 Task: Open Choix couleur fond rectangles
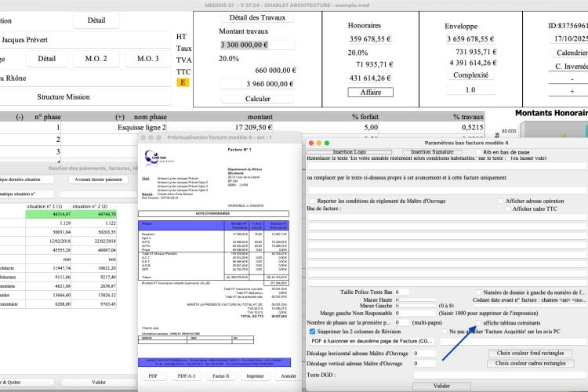coord(530,353)
